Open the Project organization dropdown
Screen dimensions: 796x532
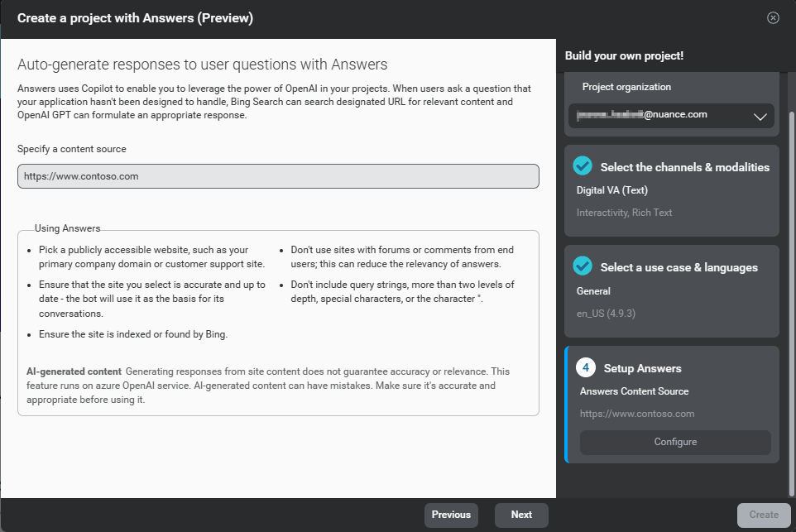click(x=671, y=116)
